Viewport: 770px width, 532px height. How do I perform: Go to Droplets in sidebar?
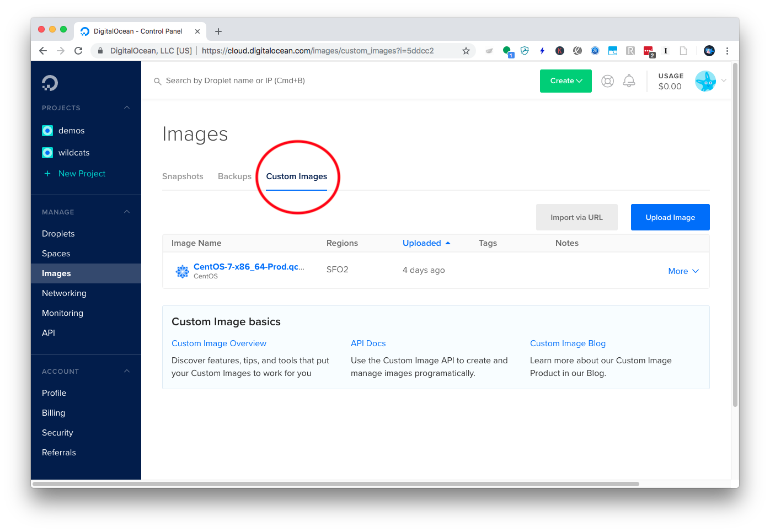pos(58,234)
